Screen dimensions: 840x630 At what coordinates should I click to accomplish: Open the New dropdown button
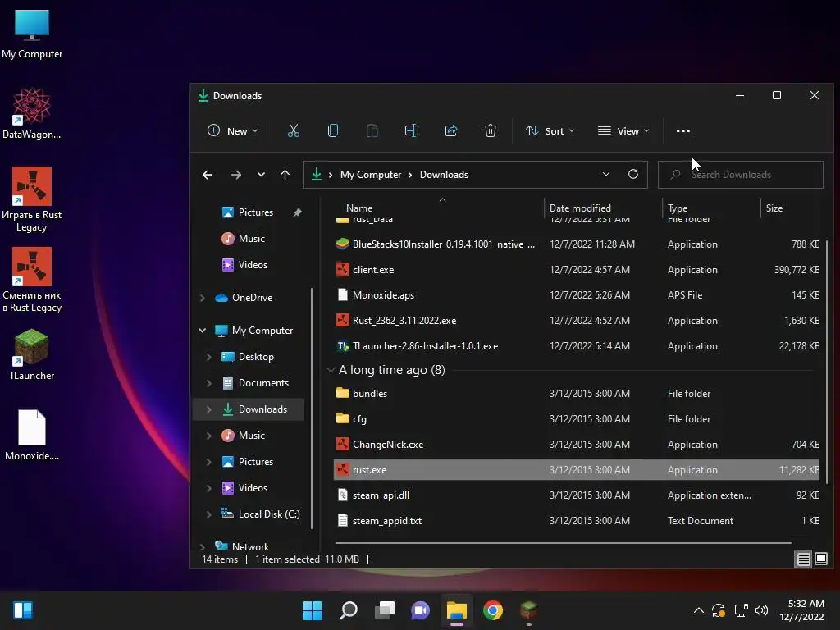coord(232,130)
